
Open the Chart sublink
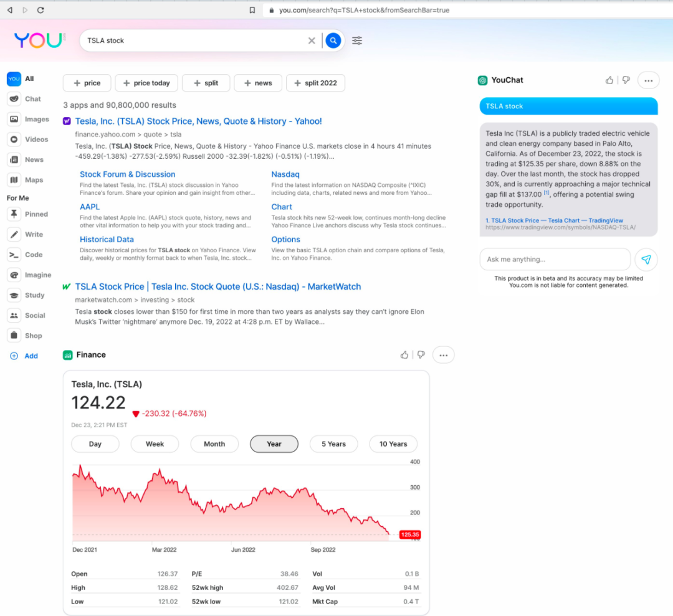pyautogui.click(x=282, y=207)
